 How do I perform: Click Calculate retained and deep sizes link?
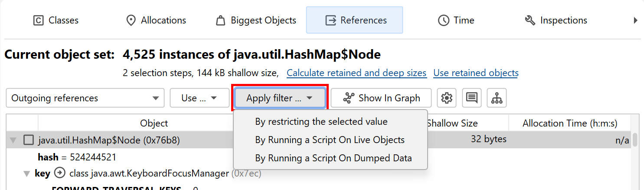356,73
